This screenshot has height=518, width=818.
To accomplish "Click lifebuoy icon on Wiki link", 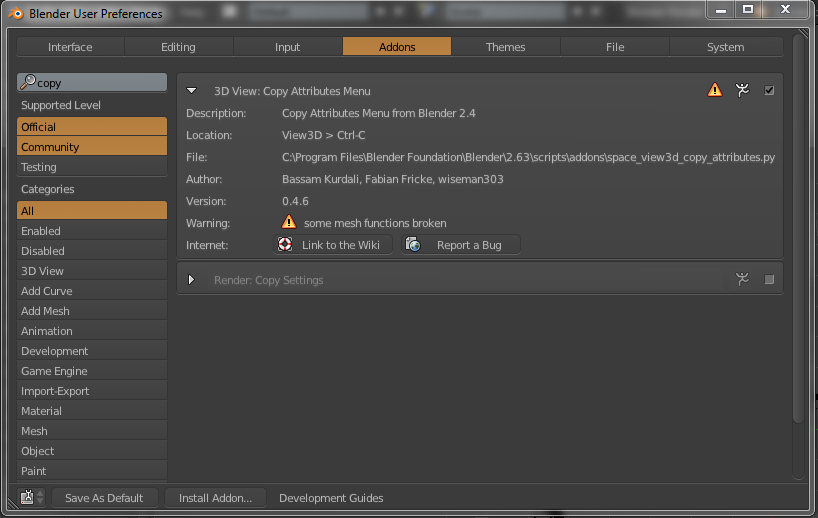I will point(285,244).
